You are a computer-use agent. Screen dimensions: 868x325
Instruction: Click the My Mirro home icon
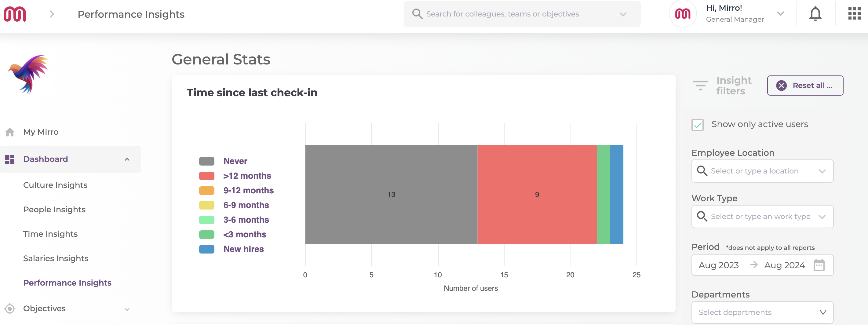[10, 132]
